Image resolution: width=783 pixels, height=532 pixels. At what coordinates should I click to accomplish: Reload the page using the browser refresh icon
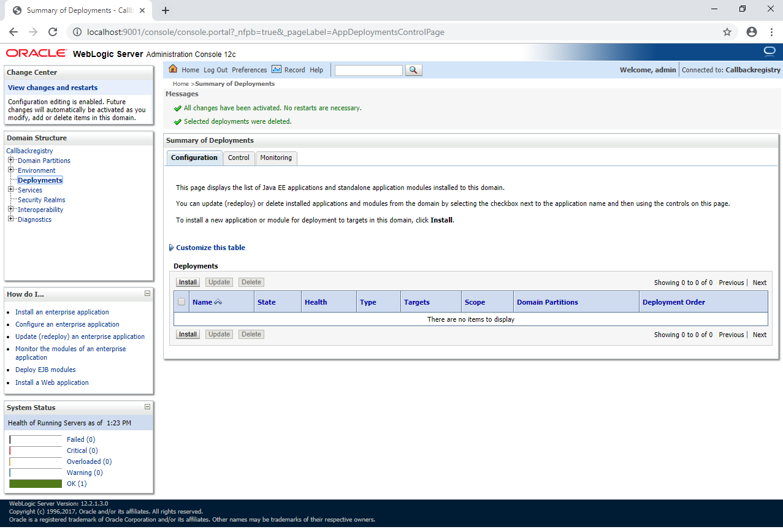click(53, 32)
